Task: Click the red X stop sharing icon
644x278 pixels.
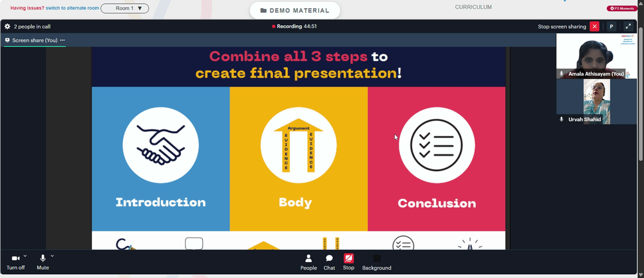Action: pyautogui.click(x=594, y=26)
